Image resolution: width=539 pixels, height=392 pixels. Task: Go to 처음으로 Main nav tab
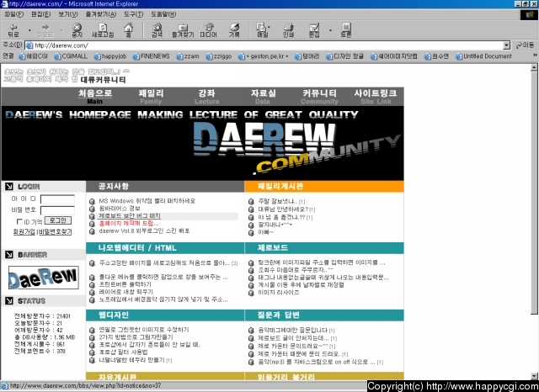(x=95, y=96)
